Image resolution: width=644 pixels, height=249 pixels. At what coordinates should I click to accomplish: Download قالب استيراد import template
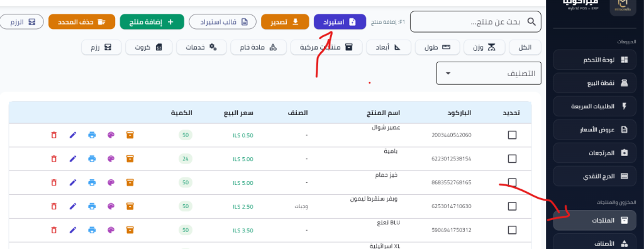223,22
